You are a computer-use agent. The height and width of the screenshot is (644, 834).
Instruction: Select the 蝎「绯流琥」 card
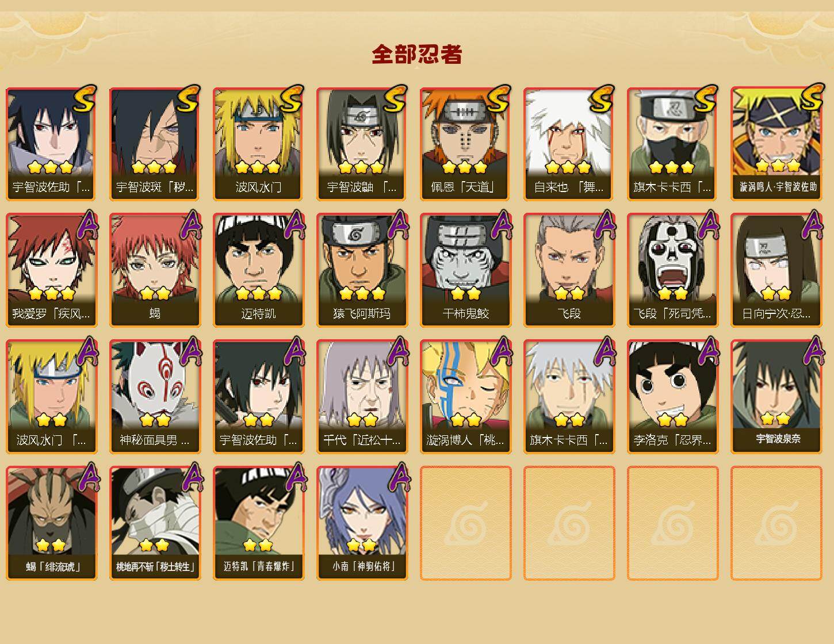[x=51, y=523]
